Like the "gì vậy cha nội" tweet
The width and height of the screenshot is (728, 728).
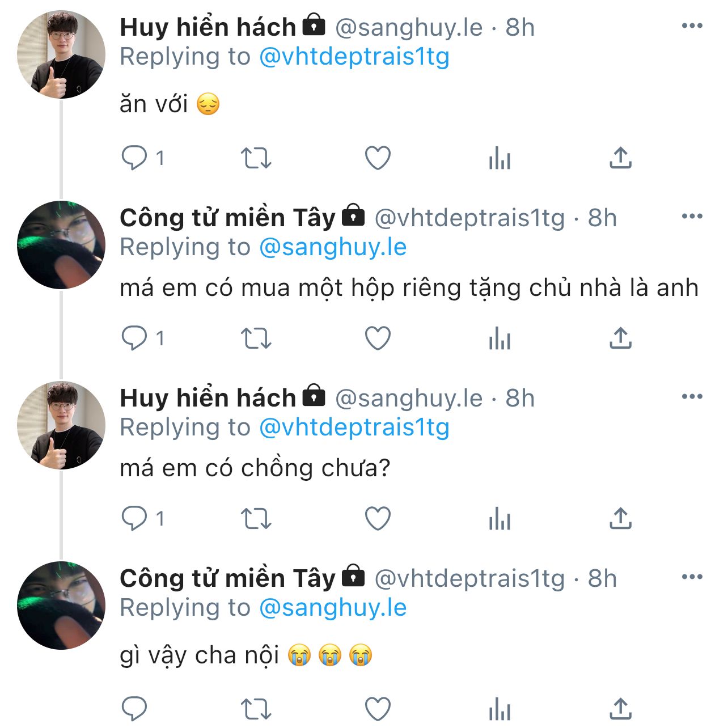378,709
